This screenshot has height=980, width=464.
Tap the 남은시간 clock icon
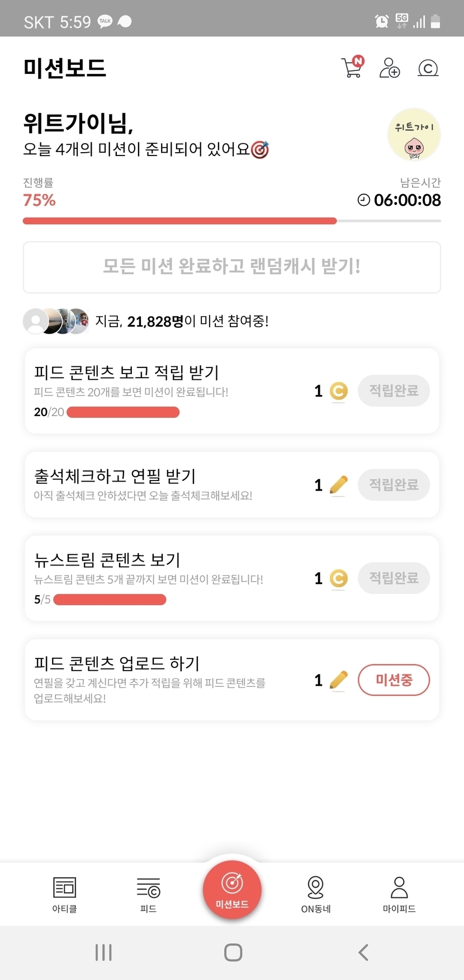364,200
